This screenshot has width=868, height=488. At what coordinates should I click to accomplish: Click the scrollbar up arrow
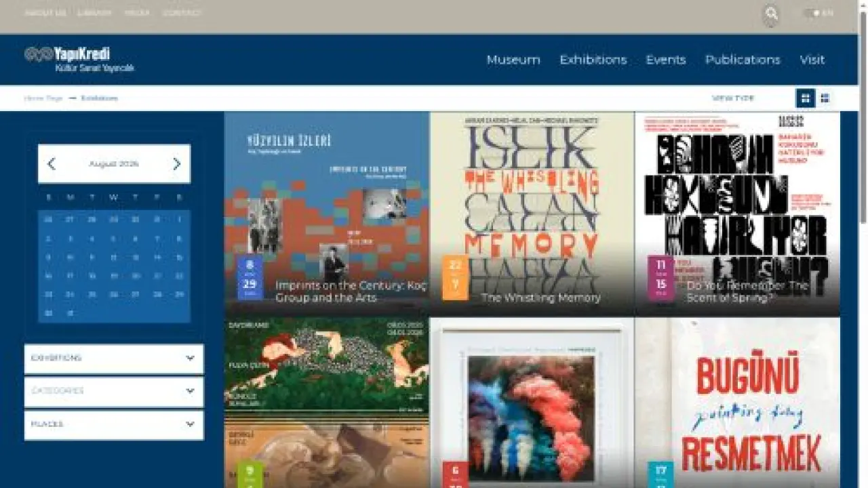click(863, 4)
